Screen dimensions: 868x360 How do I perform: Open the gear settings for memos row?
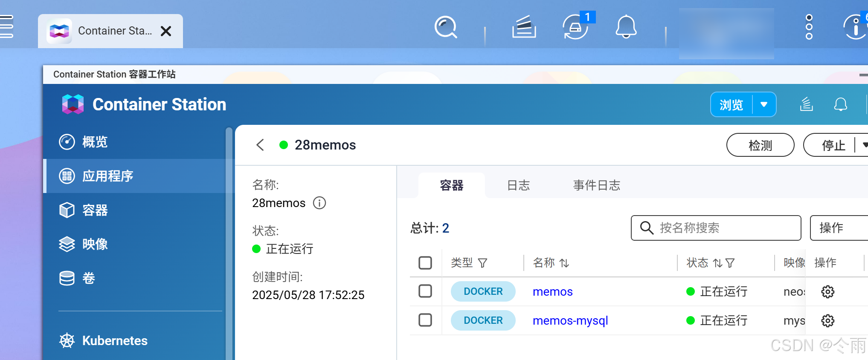point(828,292)
